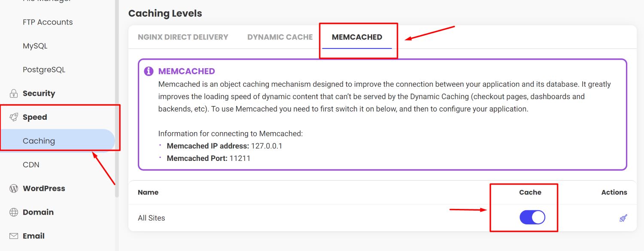
Task: Switch to Dynamic Cache tab
Action: [x=280, y=37]
